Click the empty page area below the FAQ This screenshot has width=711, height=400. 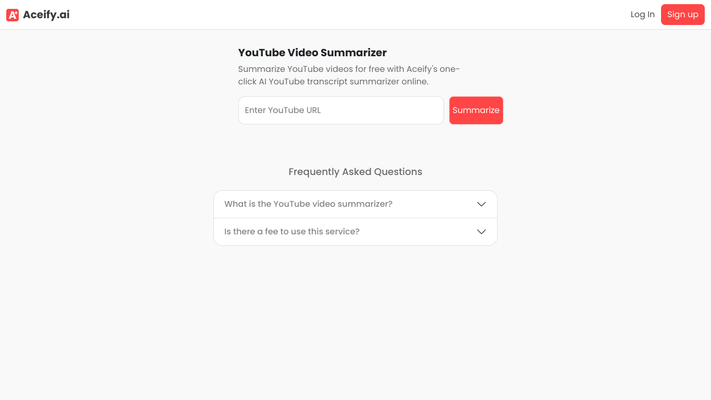coord(355,322)
